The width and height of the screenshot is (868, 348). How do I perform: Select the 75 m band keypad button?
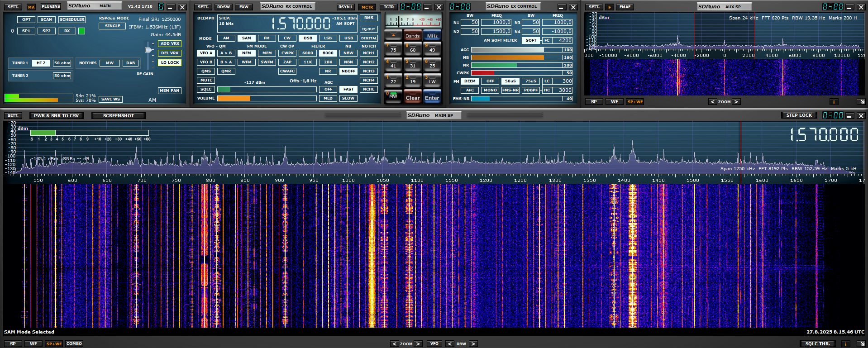(393, 48)
